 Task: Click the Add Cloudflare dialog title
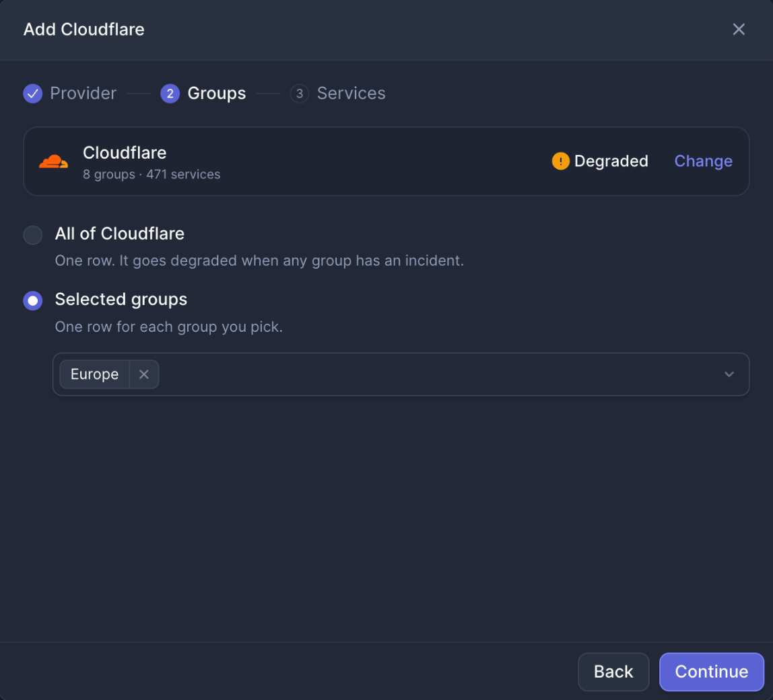[83, 29]
